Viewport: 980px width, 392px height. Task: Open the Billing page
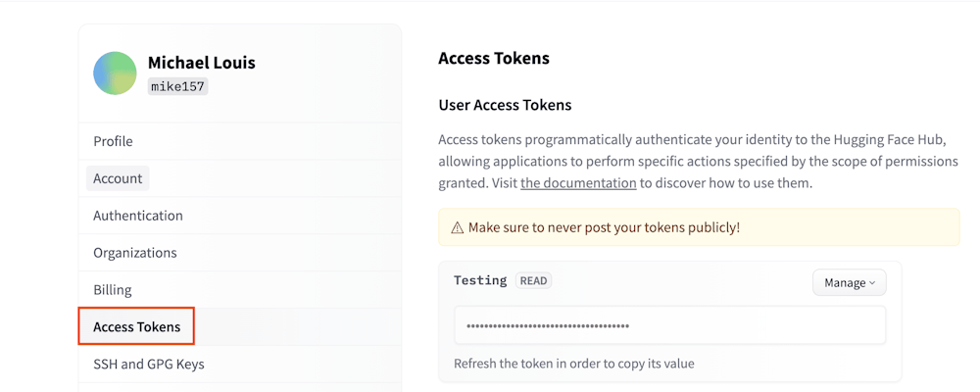click(x=113, y=290)
